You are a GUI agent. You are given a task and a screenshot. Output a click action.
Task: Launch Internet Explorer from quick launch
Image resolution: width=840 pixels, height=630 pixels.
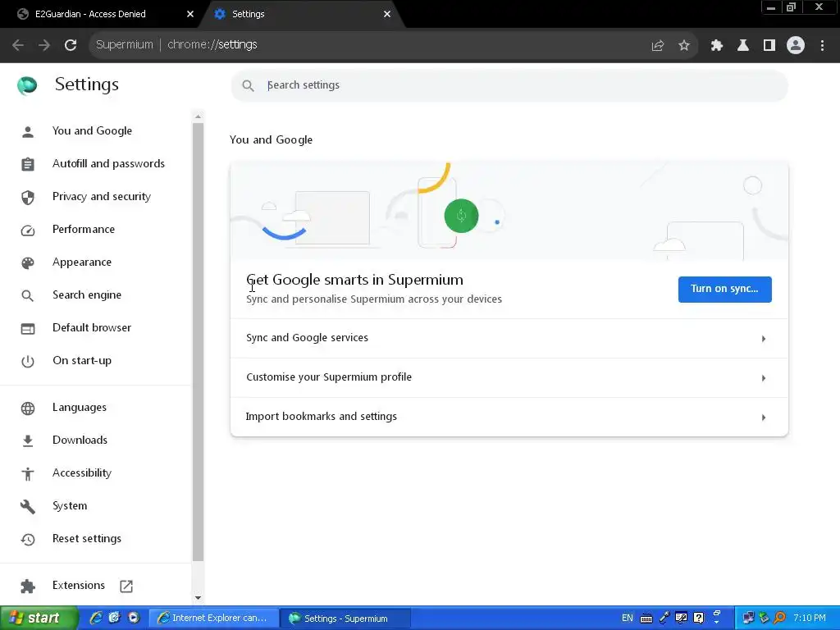pos(96,618)
